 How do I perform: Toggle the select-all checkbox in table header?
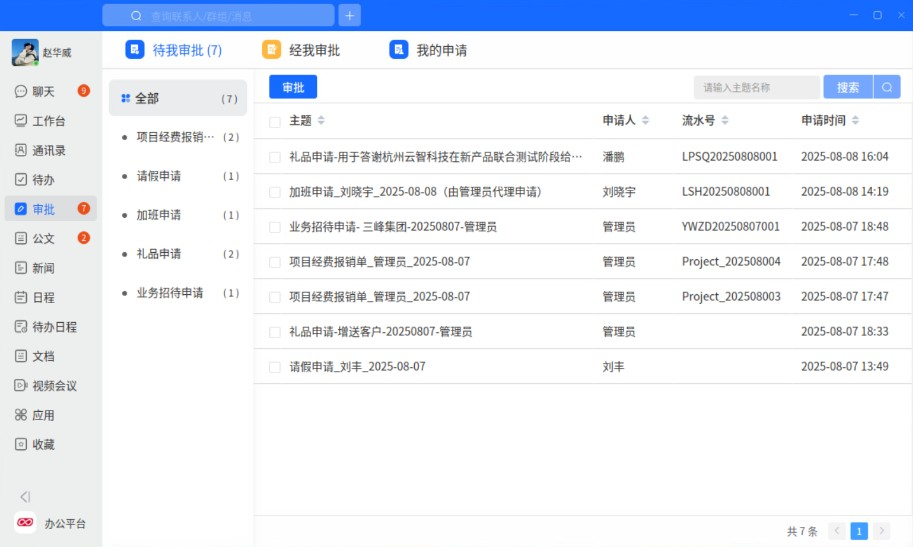275,121
